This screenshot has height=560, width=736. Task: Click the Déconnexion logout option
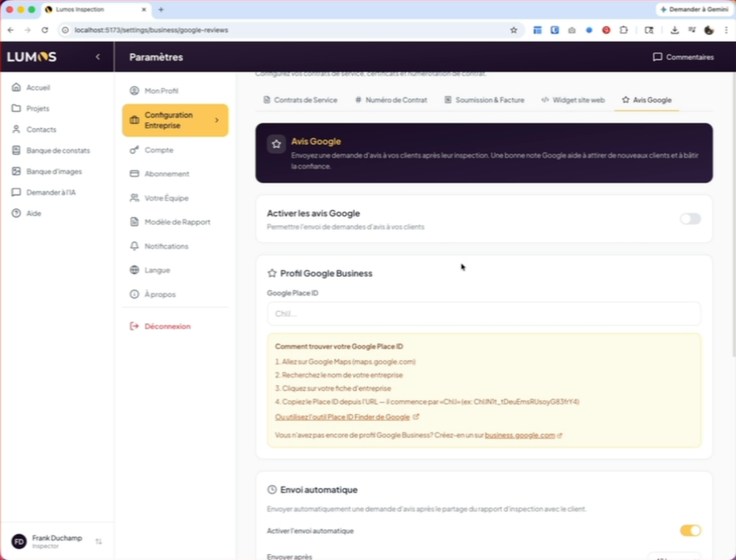tap(167, 326)
